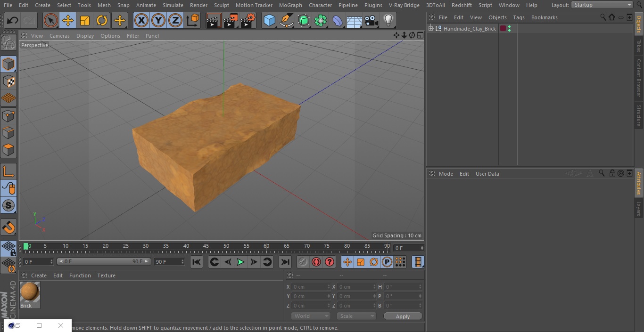Open the Sculpt menu
This screenshot has height=332, width=644.
tap(221, 5)
